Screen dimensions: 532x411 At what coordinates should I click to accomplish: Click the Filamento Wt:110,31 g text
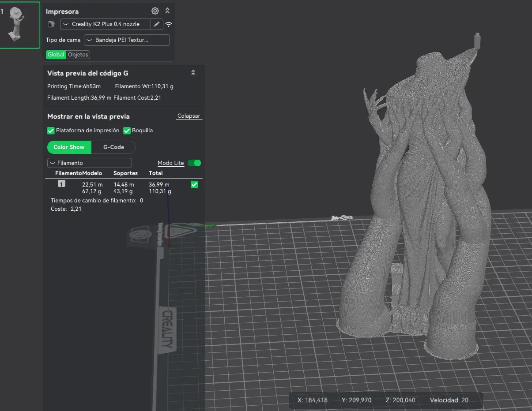click(144, 86)
